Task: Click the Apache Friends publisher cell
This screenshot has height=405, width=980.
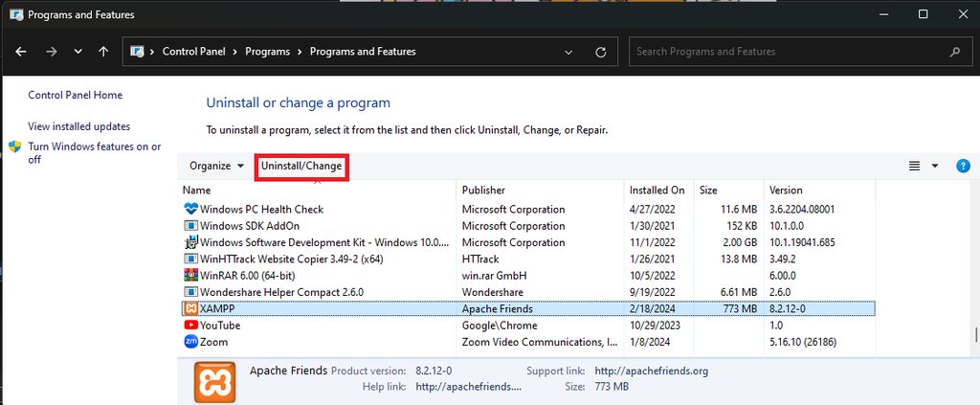Action: [498, 308]
